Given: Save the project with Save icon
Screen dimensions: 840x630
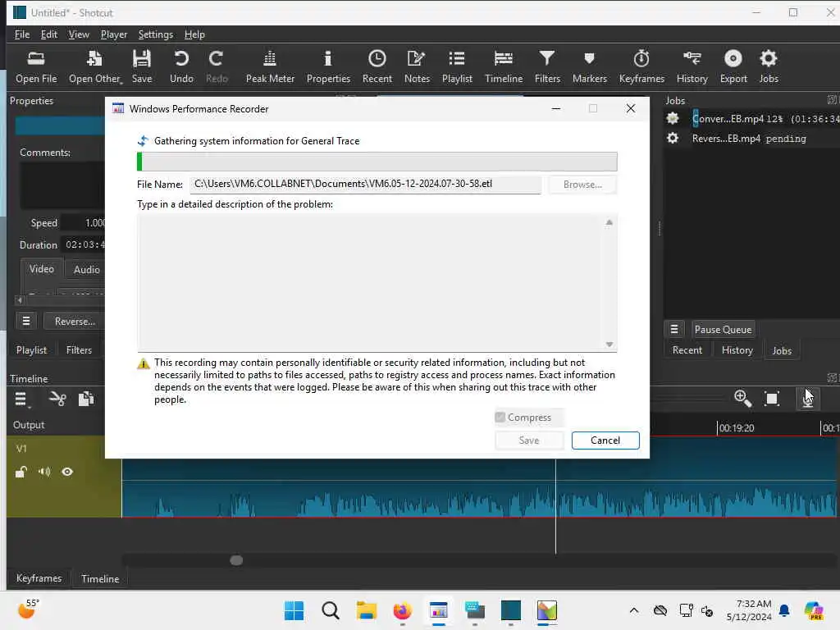Looking at the screenshot, I should pyautogui.click(x=142, y=66).
